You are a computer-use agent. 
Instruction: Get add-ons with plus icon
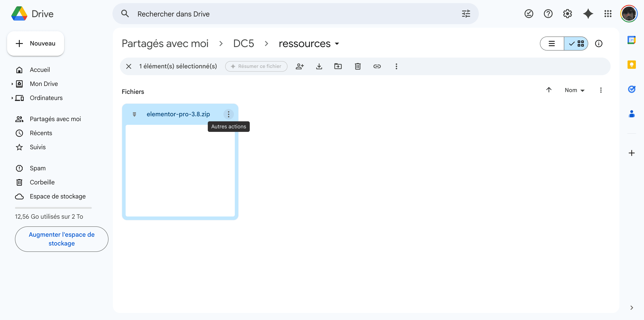pyautogui.click(x=631, y=153)
